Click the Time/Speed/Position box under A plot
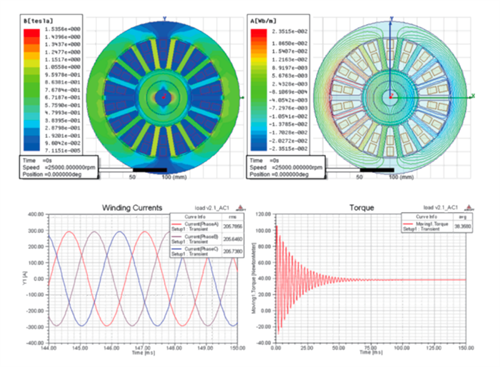The image size is (500, 367). (286, 167)
